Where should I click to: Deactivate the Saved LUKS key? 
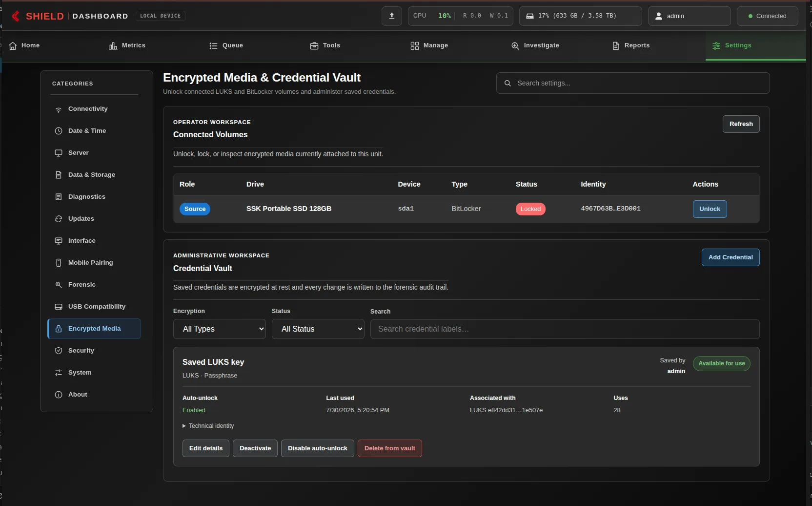click(x=255, y=448)
